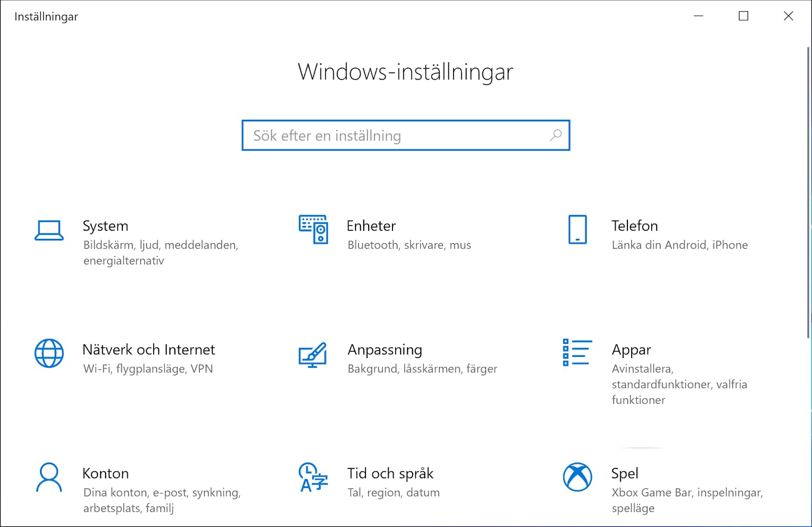Click Bakgrund, låsskärmen, färger text
Screen dimensions: 812x527
(422, 369)
